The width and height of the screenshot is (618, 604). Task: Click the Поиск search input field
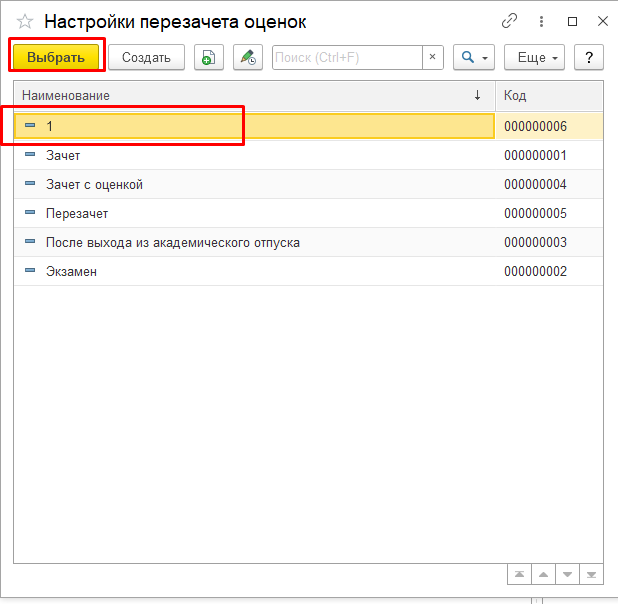point(346,57)
